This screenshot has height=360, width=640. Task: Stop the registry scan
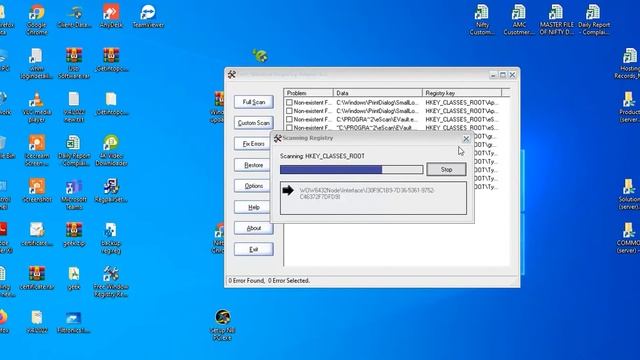(x=446, y=169)
